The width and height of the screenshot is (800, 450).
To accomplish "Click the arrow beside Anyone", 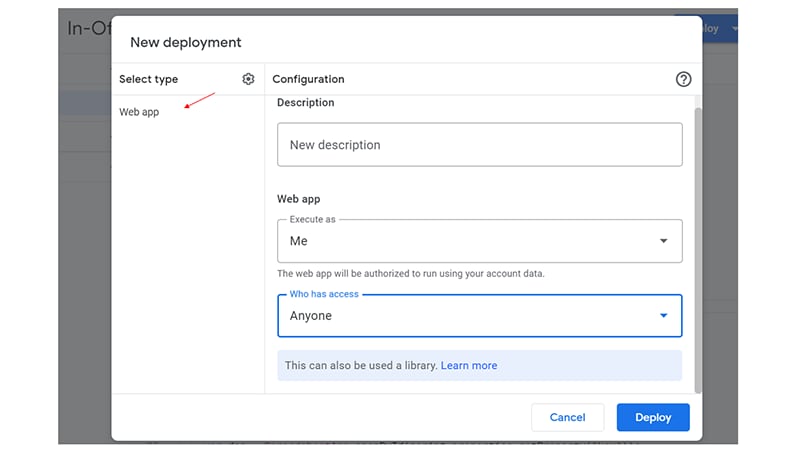I will 664,316.
